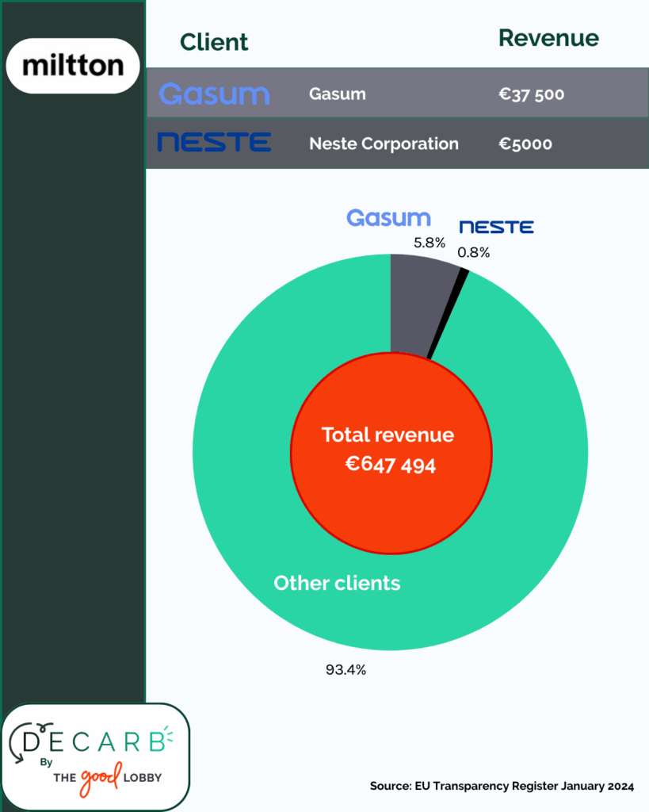Click the Neste logo in the client table
The image size is (649, 812).
[214, 142]
